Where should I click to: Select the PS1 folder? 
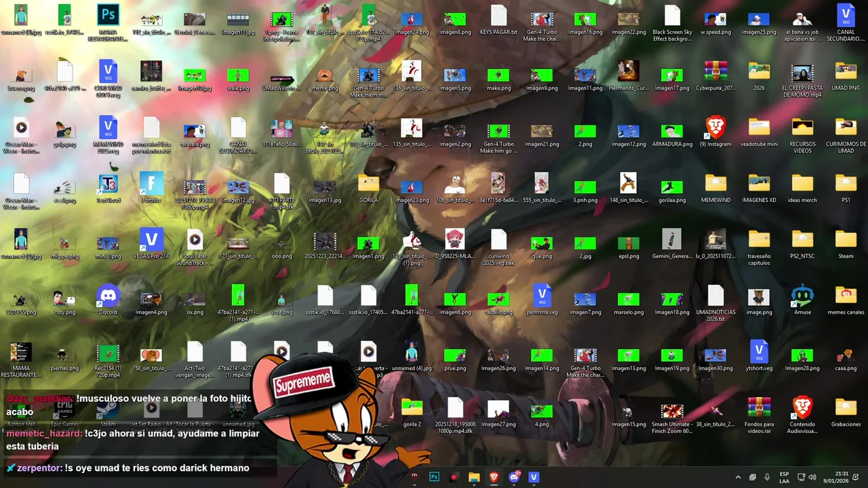click(846, 188)
